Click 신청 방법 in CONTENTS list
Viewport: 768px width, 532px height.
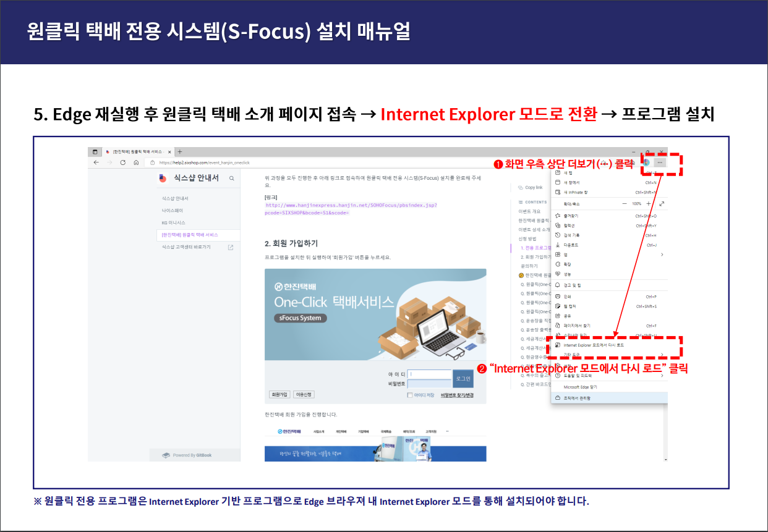click(x=527, y=239)
